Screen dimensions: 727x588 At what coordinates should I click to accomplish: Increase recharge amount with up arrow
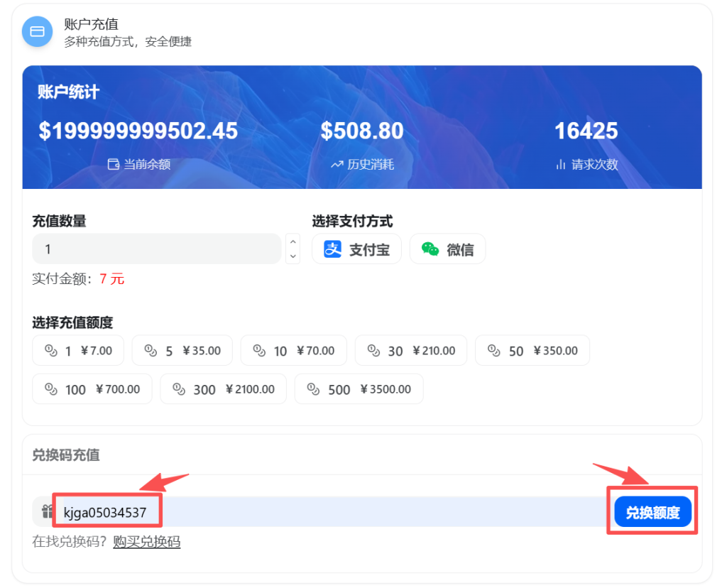(293, 241)
